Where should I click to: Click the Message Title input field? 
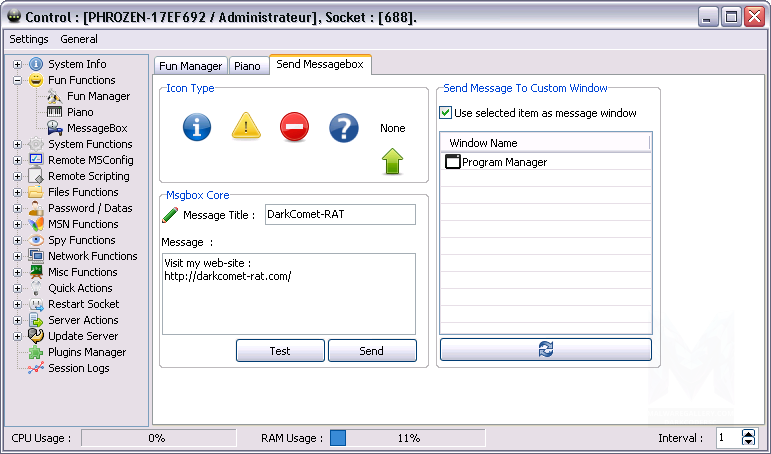339,214
